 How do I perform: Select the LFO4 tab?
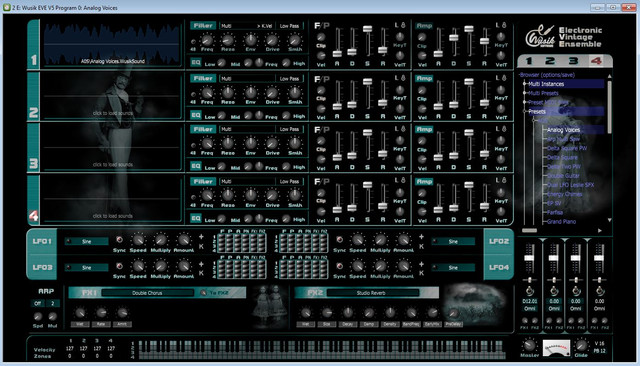[499, 267]
